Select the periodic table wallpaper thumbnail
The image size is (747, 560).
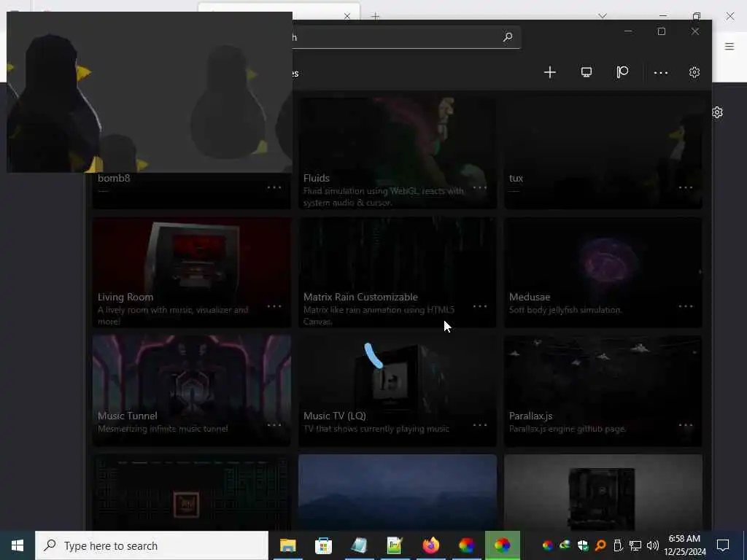click(x=192, y=493)
